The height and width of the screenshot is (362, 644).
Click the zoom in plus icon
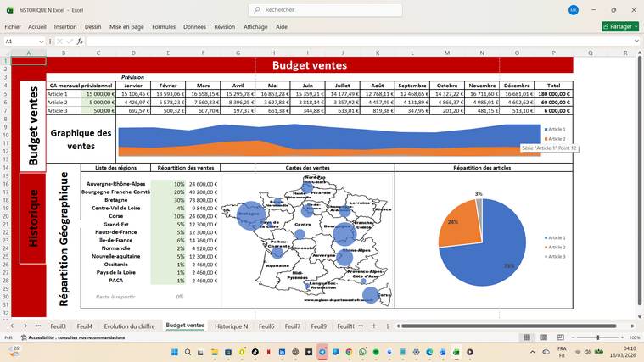click(x=624, y=337)
